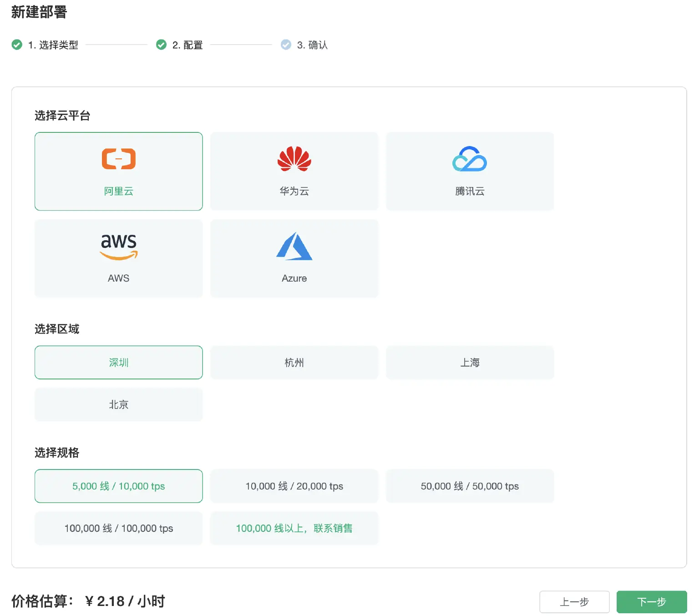Select the Alibaba Cloud logo icon
The height and width of the screenshot is (616, 699).
click(x=119, y=159)
